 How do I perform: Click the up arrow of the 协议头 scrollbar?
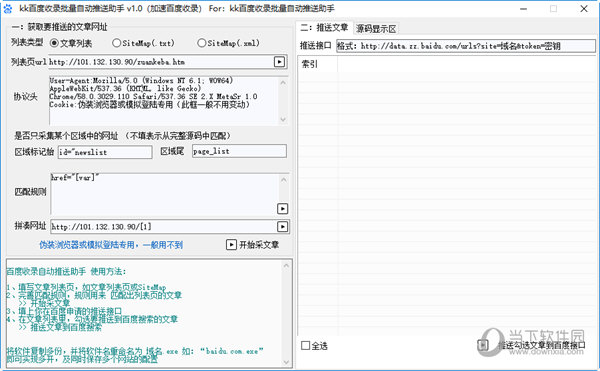pos(283,82)
